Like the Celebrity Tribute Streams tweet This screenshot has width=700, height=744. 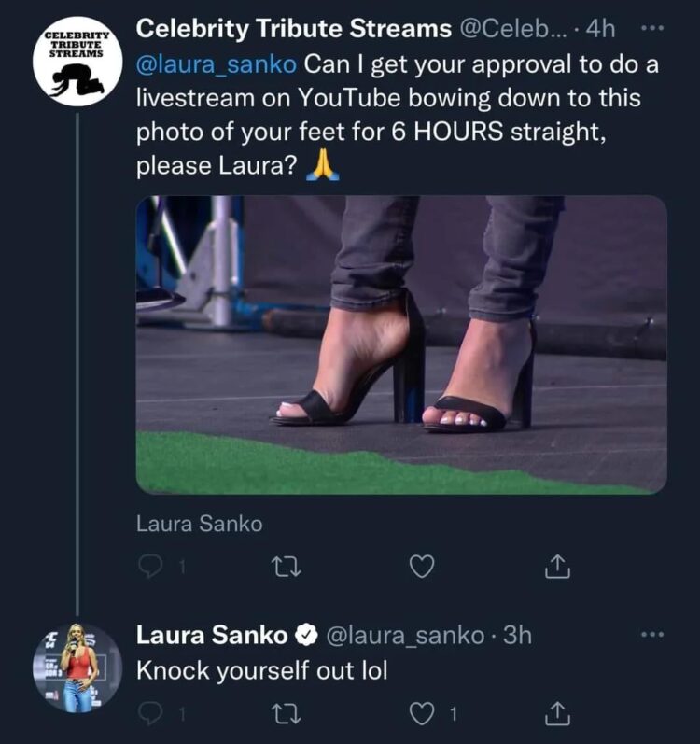click(x=422, y=566)
